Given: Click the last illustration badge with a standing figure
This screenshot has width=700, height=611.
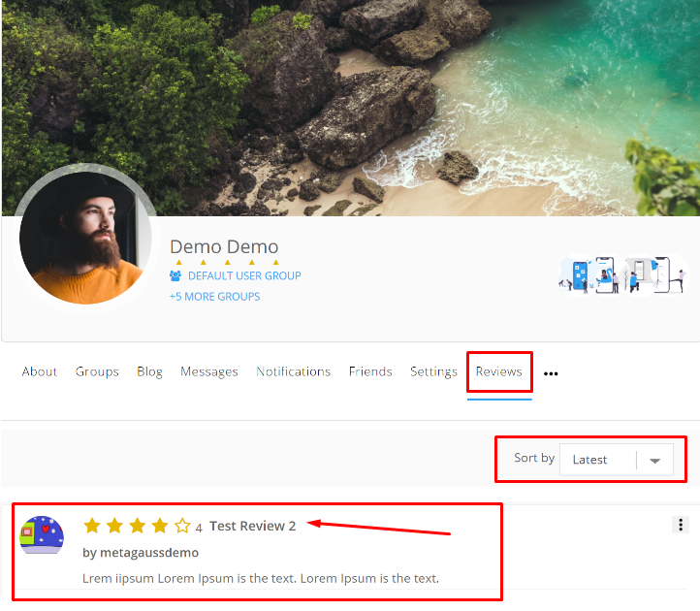Looking at the screenshot, I should point(669,275).
